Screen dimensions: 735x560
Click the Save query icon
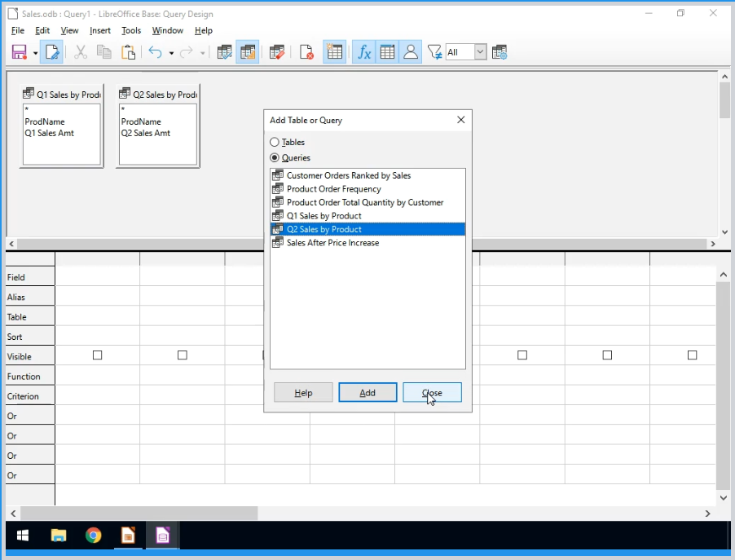[x=20, y=52]
